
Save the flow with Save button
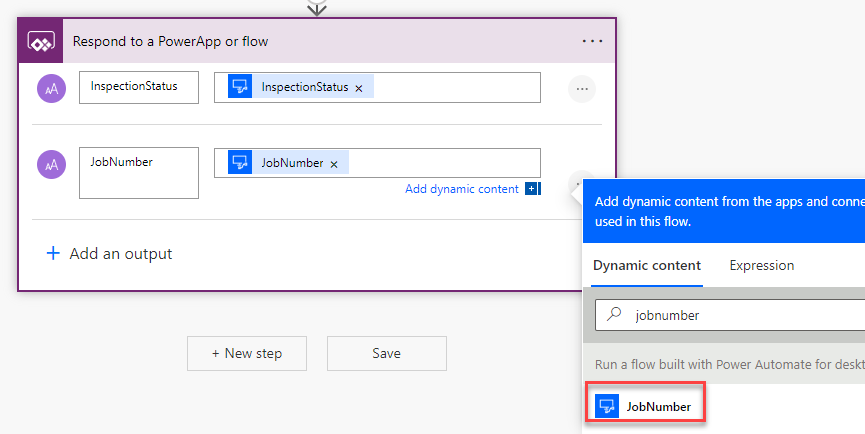tap(386, 353)
